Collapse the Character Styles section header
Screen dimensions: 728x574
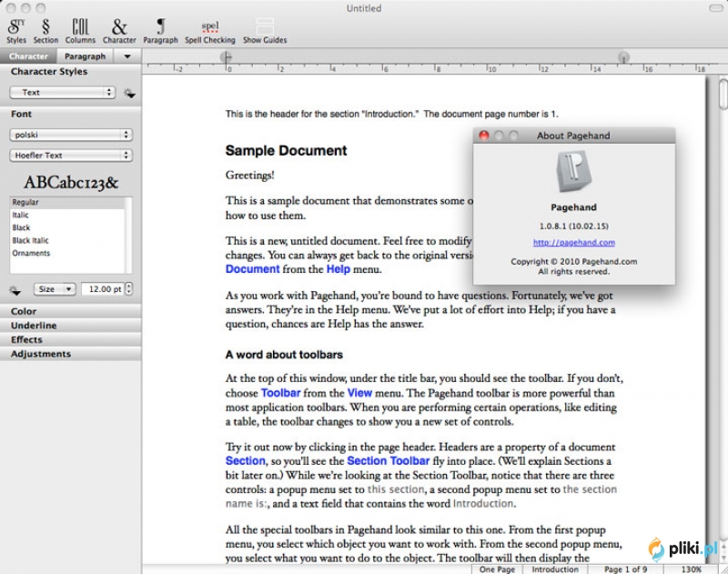71,72
